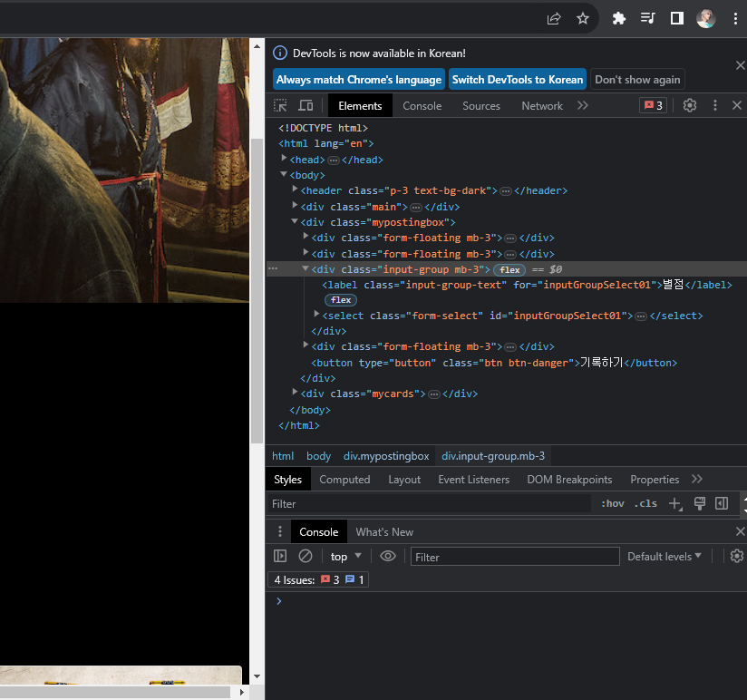Open the top JavaScript context dropdown
Image resolution: width=747 pixels, height=700 pixels.
click(x=346, y=556)
